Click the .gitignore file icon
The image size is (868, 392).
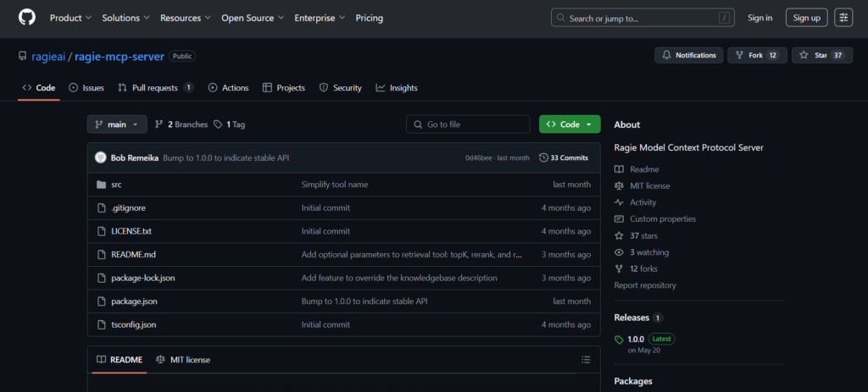[x=101, y=208]
